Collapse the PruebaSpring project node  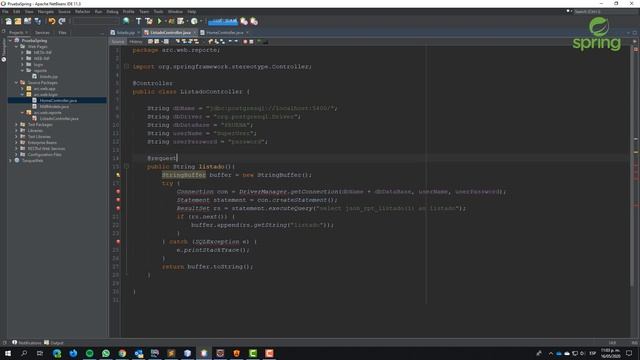click(x=10, y=40)
